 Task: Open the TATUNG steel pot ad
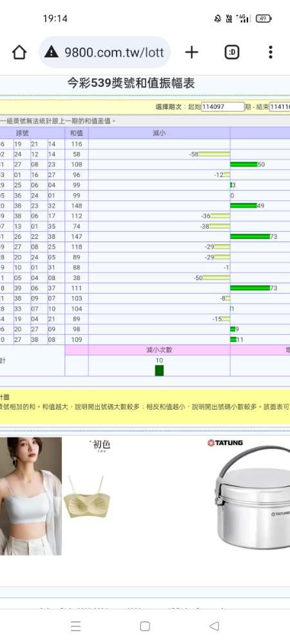coord(253,497)
